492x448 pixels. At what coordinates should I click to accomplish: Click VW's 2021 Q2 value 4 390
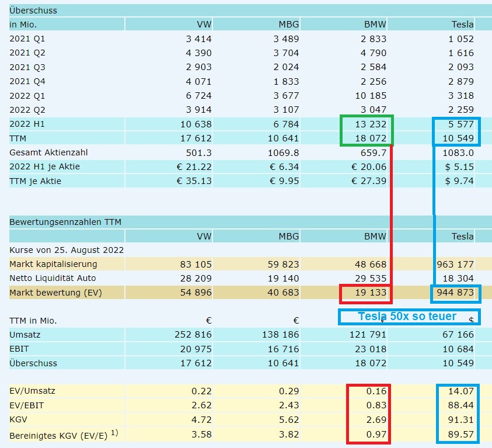pos(198,53)
